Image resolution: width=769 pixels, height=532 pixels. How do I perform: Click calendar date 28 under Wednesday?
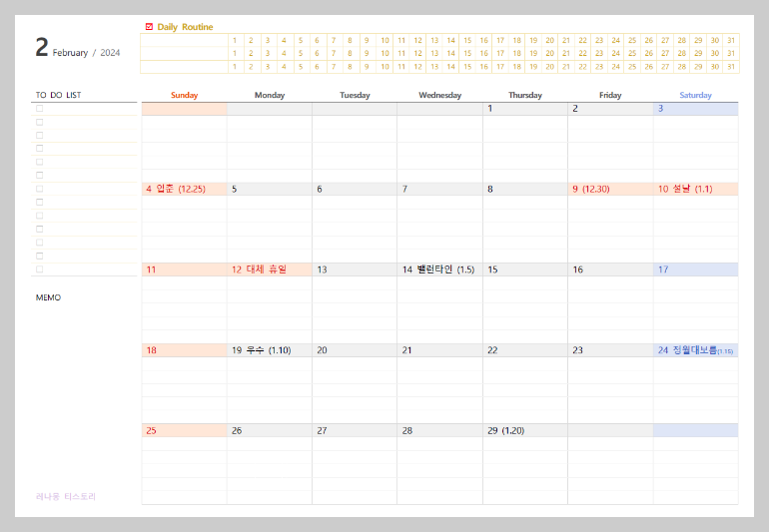click(407, 430)
